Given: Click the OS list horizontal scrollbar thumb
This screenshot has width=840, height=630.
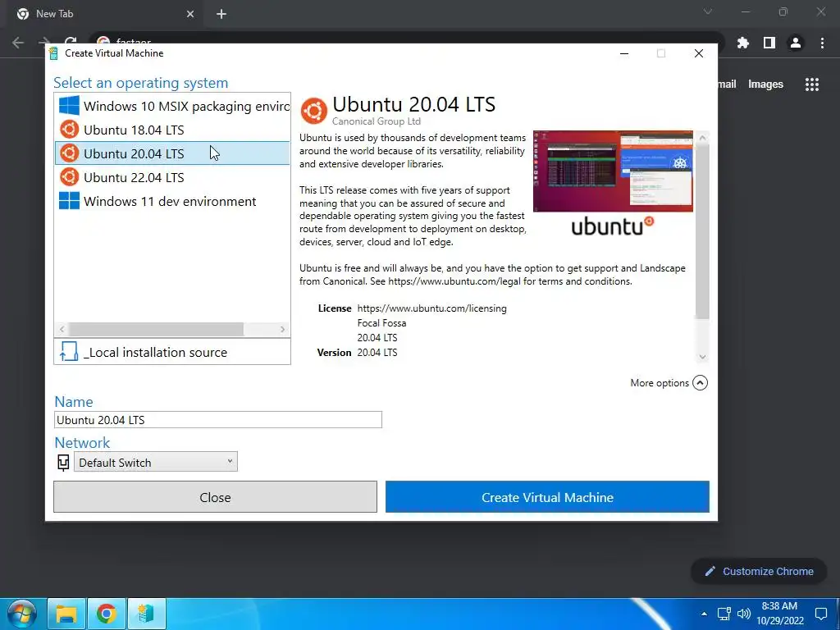Looking at the screenshot, I should 157,329.
